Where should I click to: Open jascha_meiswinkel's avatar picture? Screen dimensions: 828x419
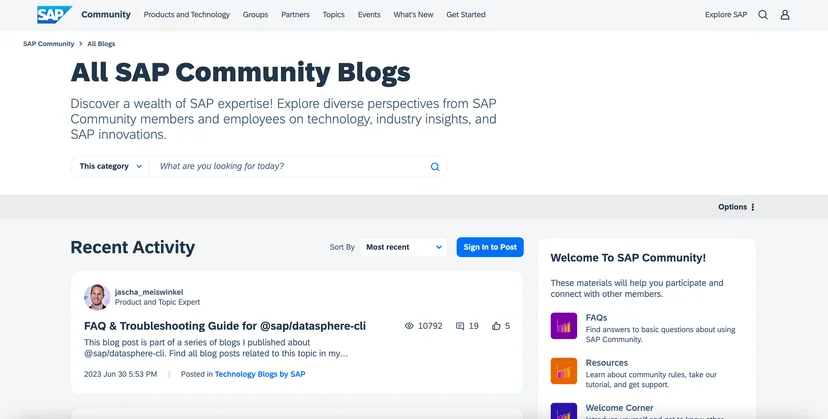(x=97, y=297)
